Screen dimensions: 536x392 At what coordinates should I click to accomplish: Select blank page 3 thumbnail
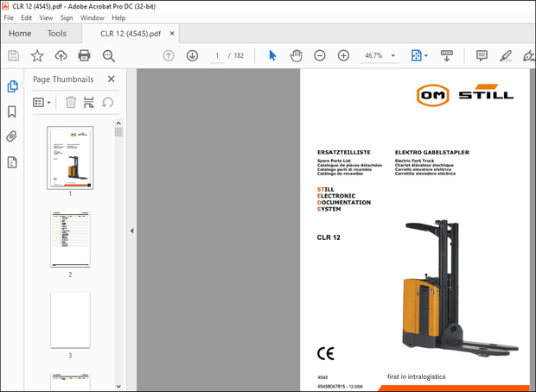point(70,320)
